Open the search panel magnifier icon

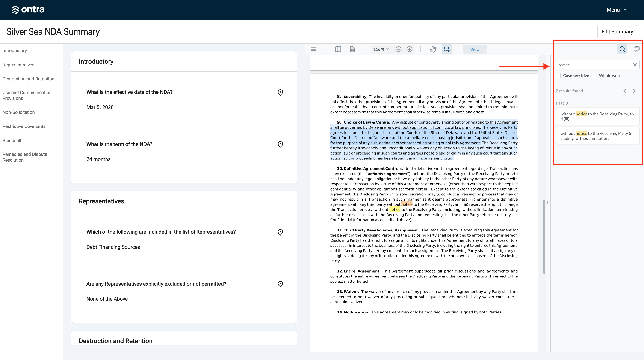click(x=622, y=49)
